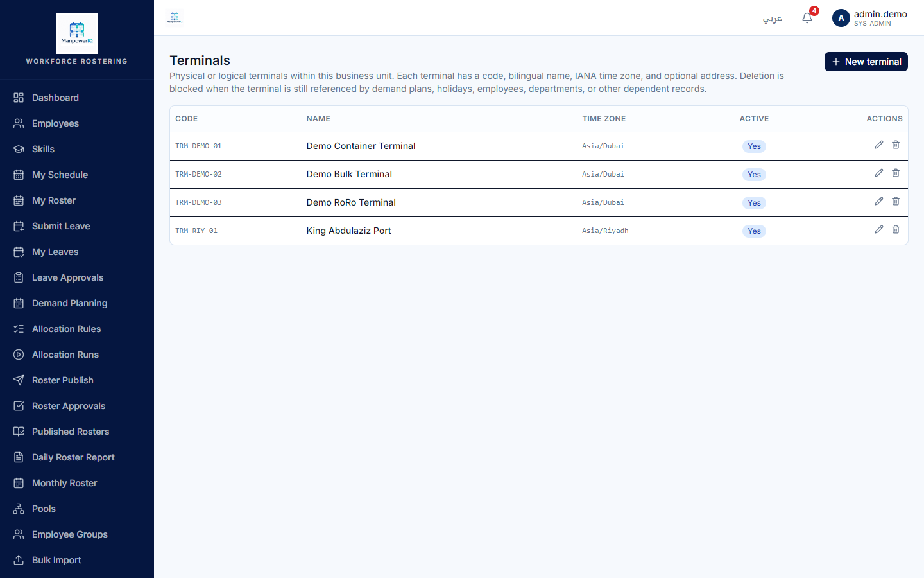924x578 pixels.
Task: Select code TRM-DEMO-03
Action: (198, 203)
